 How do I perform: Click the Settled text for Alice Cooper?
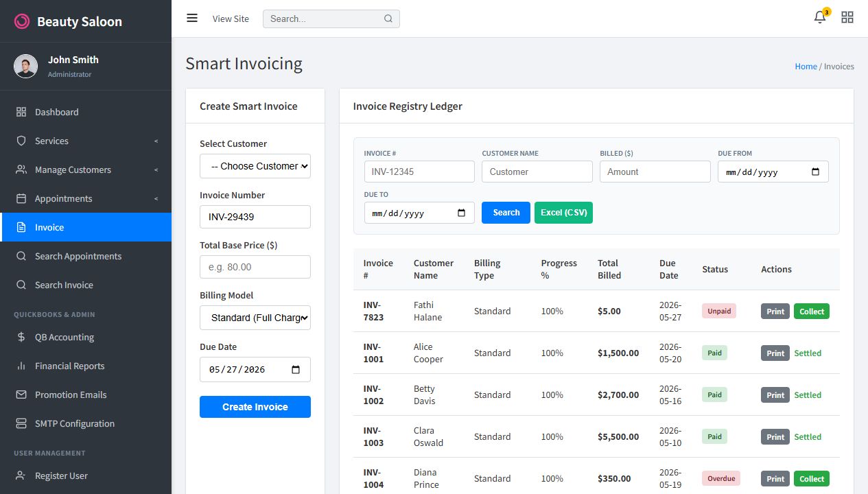[808, 353]
